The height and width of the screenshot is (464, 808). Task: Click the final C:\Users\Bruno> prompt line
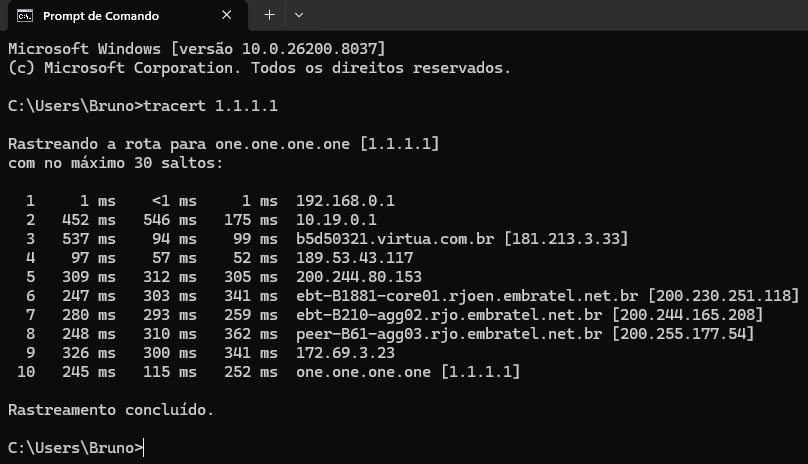(75, 447)
